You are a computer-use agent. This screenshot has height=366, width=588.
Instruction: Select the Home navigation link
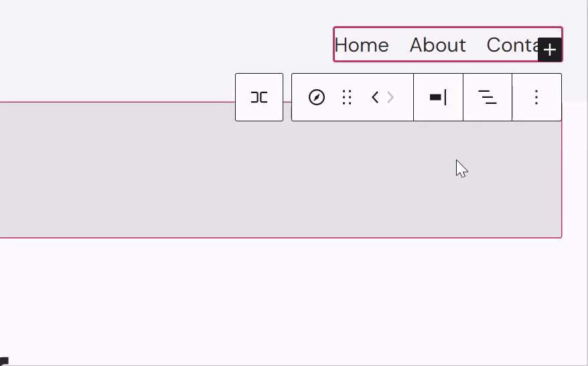point(362,45)
